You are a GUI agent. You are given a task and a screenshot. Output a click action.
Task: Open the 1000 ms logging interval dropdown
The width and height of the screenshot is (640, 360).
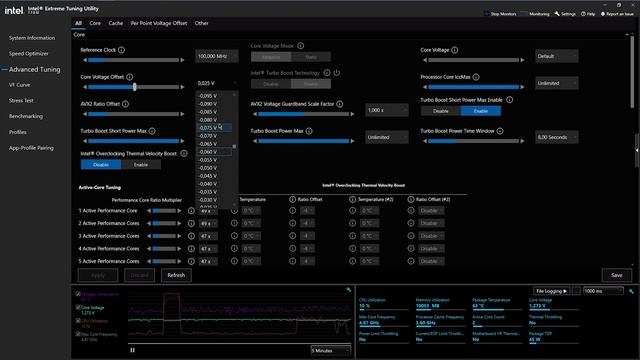coord(603,291)
